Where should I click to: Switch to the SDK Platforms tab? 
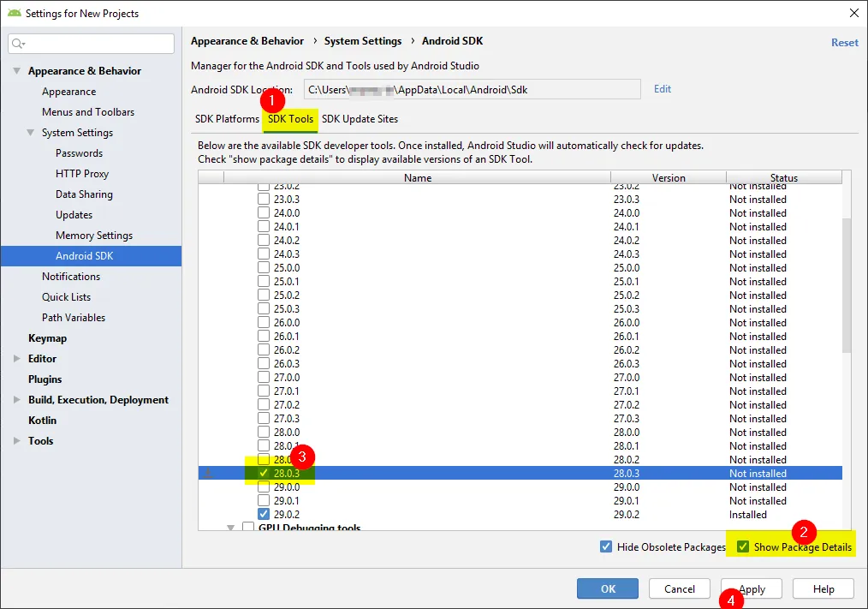pyautogui.click(x=227, y=119)
